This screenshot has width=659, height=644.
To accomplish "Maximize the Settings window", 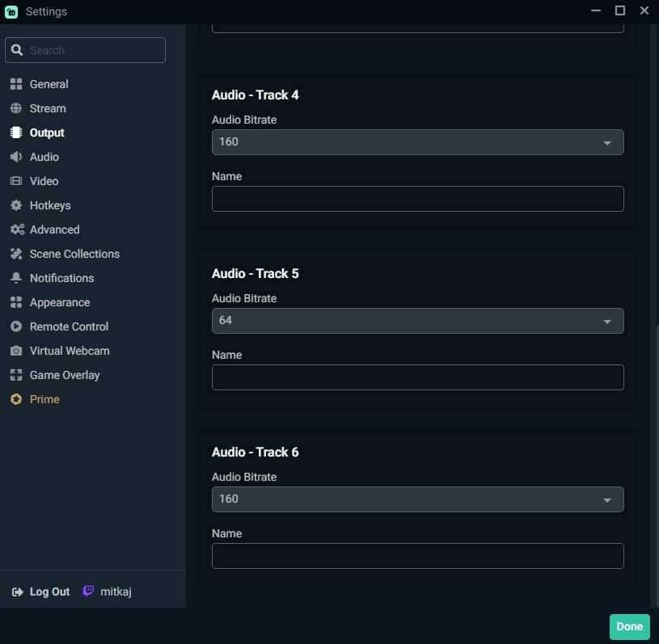I will coord(619,11).
